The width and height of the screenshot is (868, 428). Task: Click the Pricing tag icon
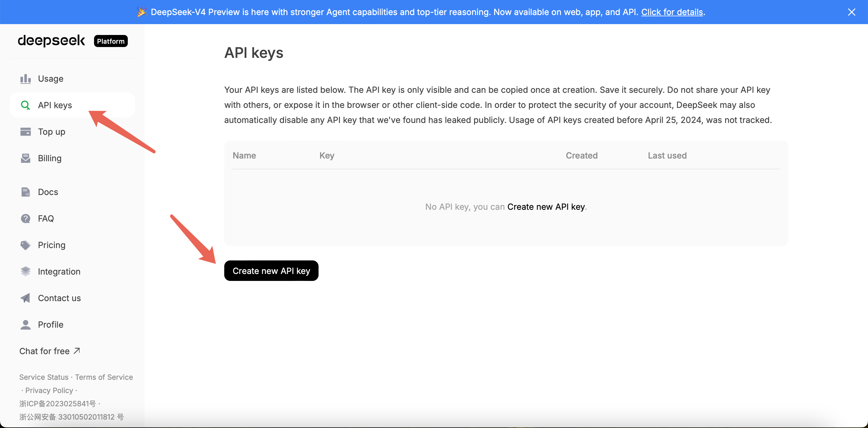[x=26, y=245]
